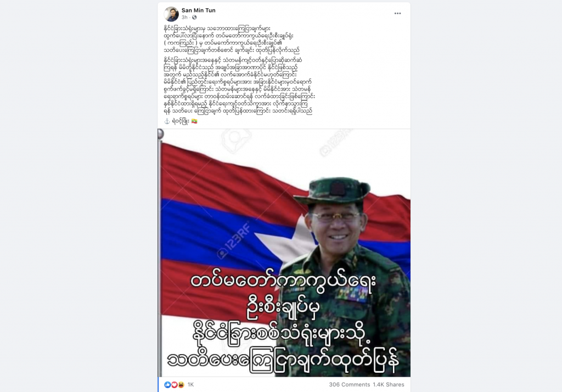The height and width of the screenshot is (392, 562).
Task: Open the 306 Comments link
Action: (350, 384)
